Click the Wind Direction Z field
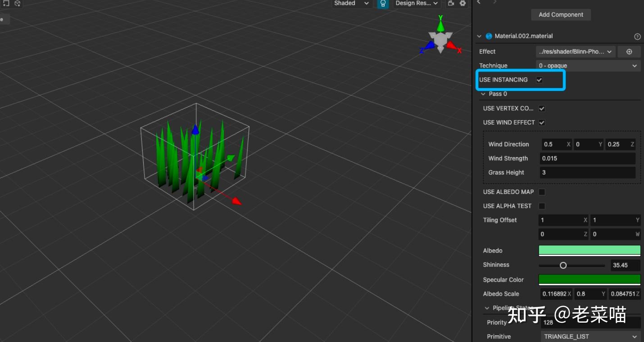This screenshot has width=644, height=342. click(x=620, y=144)
